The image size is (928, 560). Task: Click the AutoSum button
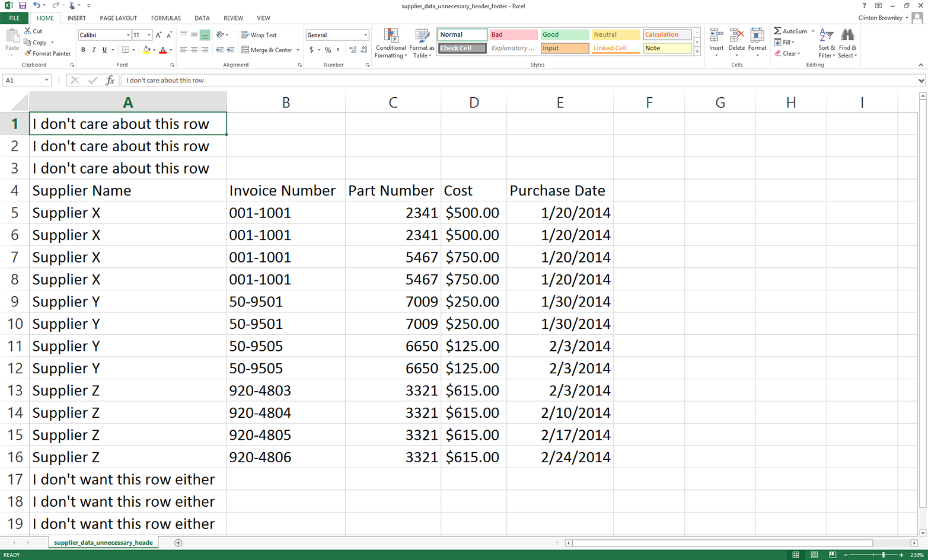(x=790, y=31)
